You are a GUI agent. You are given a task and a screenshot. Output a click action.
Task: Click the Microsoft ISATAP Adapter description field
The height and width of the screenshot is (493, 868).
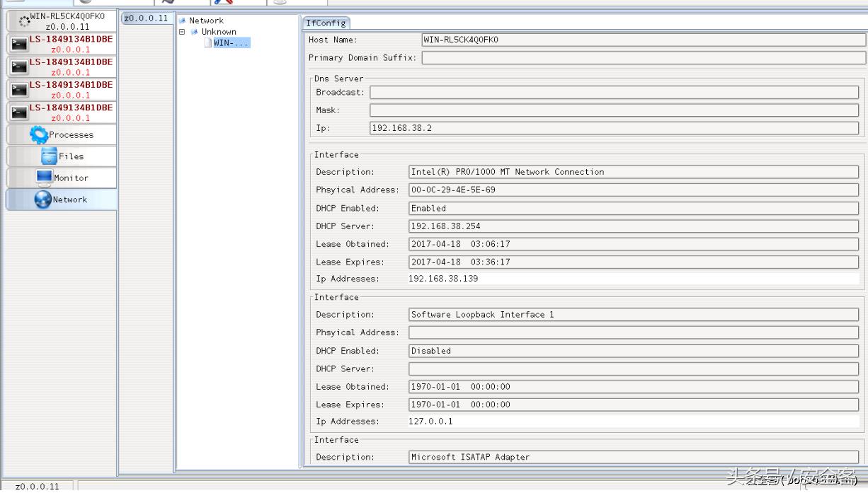pos(634,458)
